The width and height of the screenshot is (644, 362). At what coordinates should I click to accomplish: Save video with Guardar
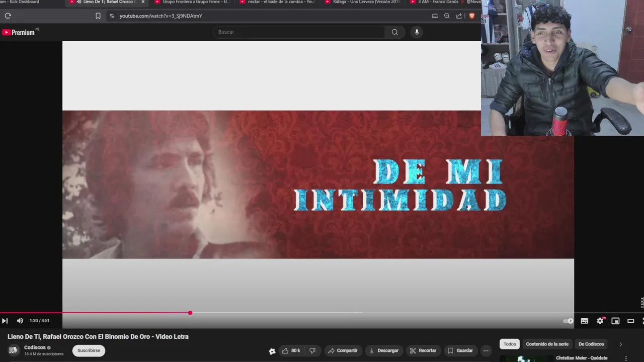pyautogui.click(x=460, y=350)
